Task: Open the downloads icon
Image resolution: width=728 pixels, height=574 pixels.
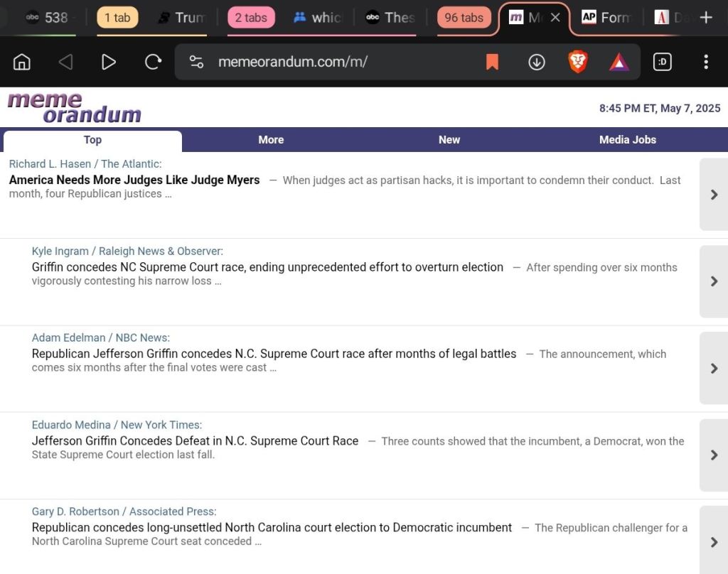Action: [536, 62]
